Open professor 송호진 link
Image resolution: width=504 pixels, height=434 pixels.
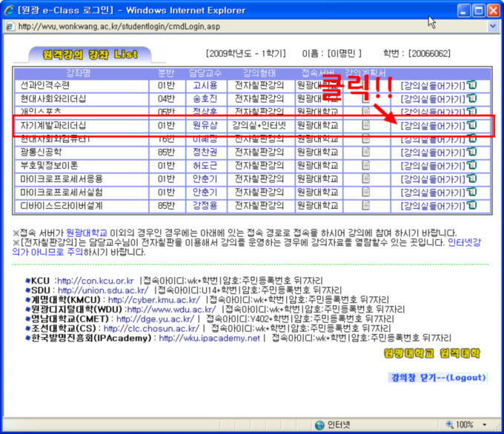(205, 99)
